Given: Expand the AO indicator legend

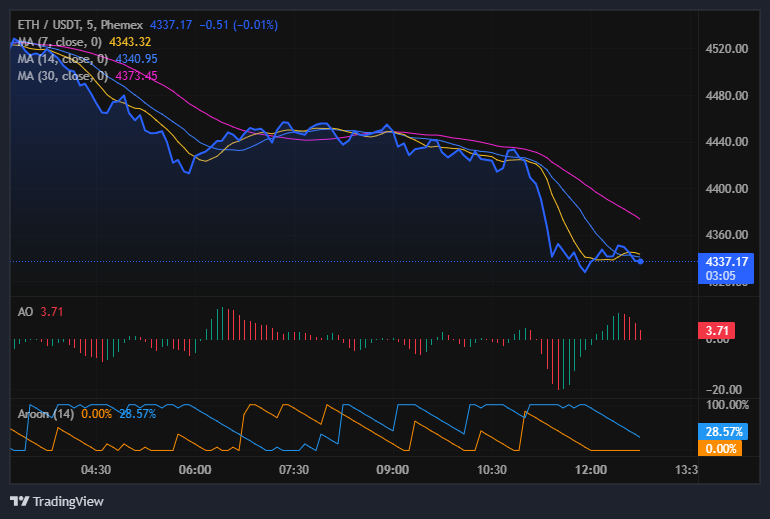Looking at the screenshot, I should 26,312.
